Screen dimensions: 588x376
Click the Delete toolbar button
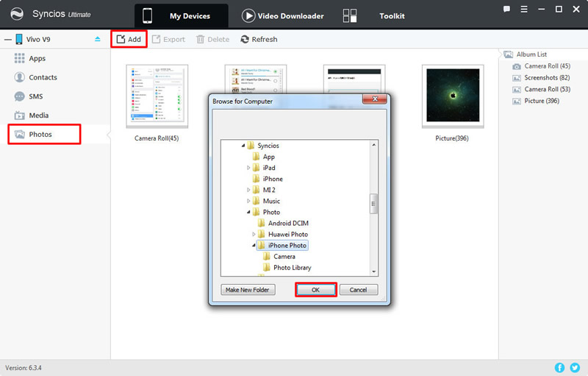click(212, 40)
